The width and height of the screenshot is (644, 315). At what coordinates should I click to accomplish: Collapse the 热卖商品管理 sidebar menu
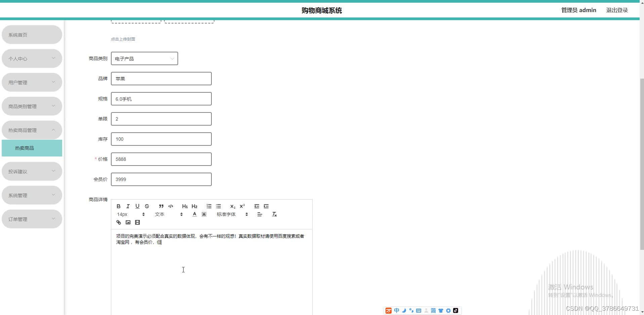(32, 130)
